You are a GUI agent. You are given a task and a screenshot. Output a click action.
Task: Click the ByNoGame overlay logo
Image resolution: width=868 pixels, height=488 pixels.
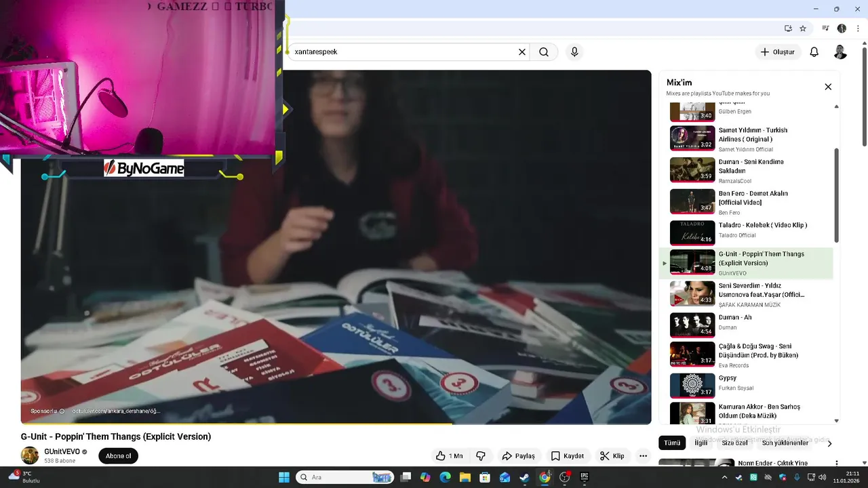(144, 168)
